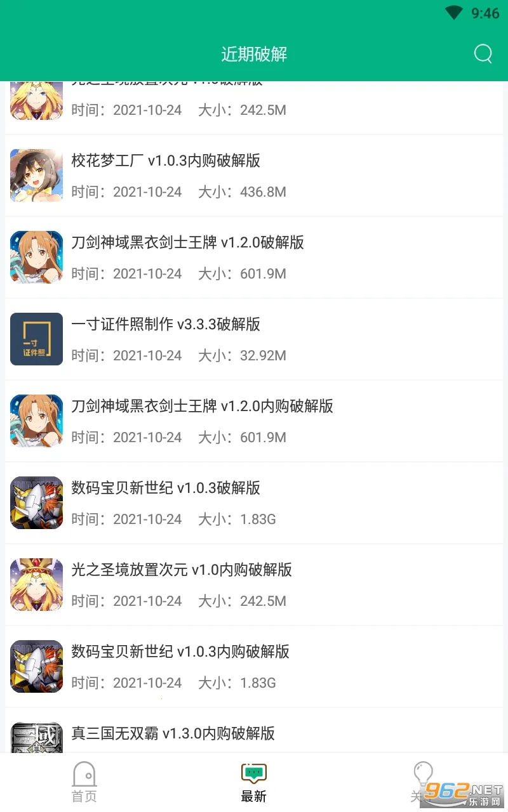
Task: Open the lightbulb tab at bottom right
Action: click(423, 782)
